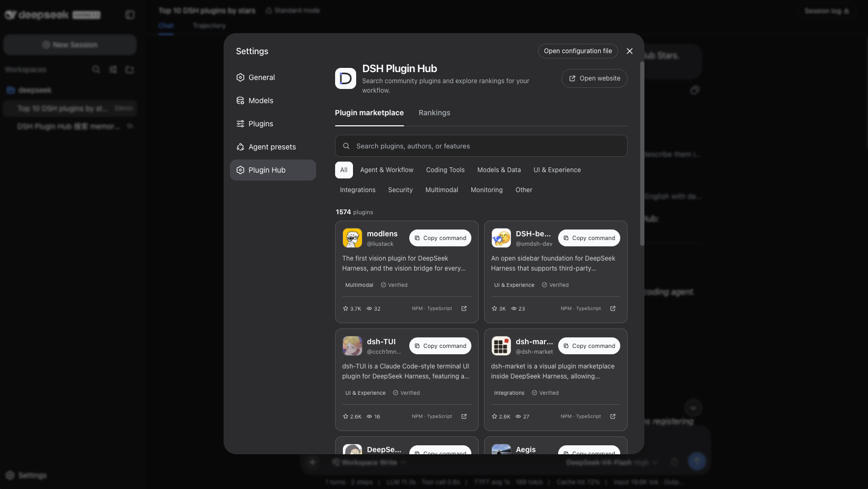Select the All category filter
The width and height of the screenshot is (868, 489).
344,170
